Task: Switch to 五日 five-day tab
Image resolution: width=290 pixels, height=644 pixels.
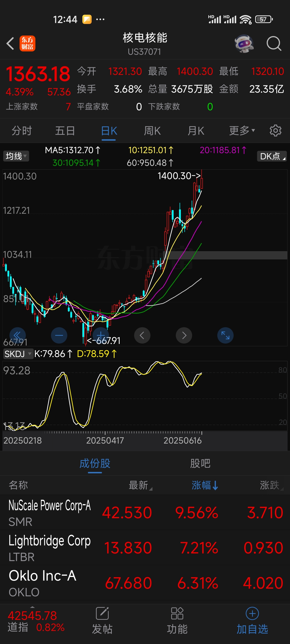Action: [65, 131]
